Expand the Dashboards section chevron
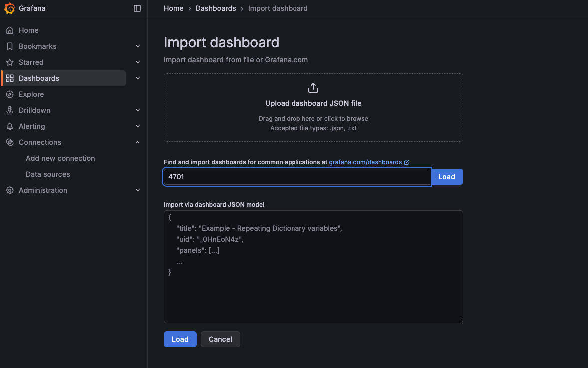 (138, 78)
